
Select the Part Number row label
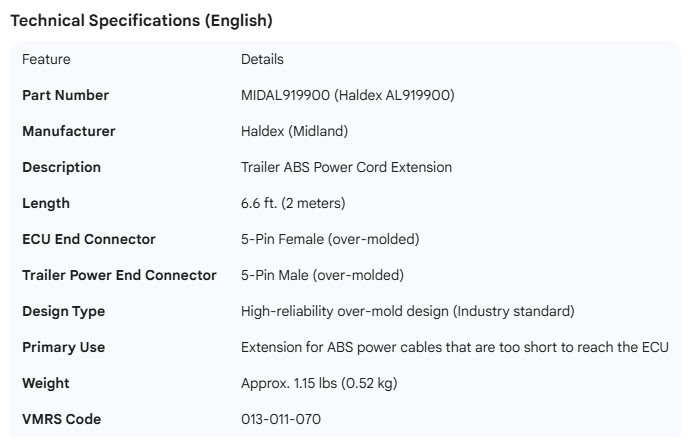65,95
